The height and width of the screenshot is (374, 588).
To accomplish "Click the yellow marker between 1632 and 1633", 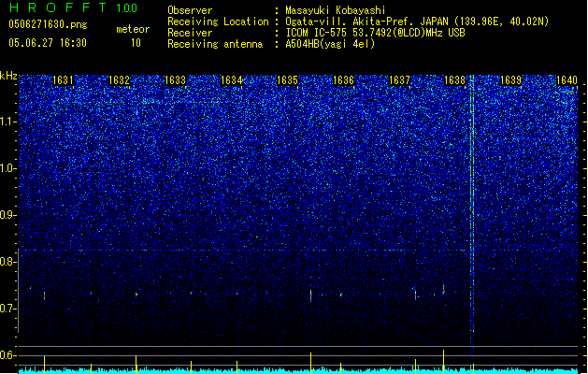I will (136, 365).
